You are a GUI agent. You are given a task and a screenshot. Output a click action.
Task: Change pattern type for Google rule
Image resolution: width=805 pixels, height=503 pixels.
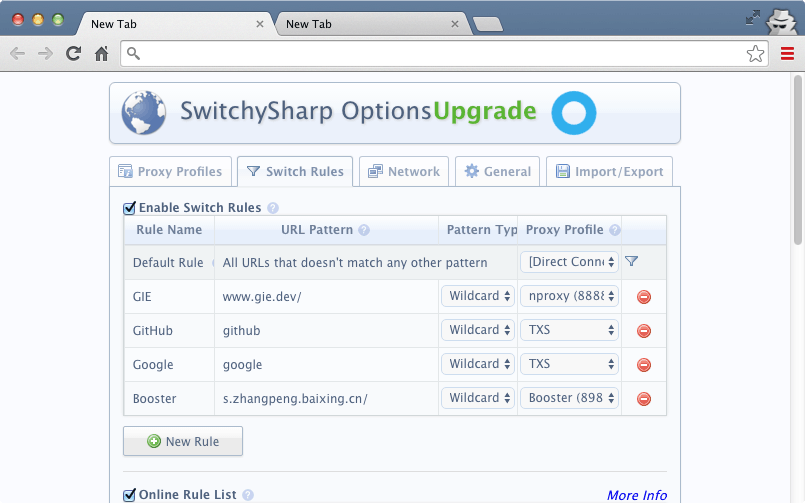[x=478, y=364]
